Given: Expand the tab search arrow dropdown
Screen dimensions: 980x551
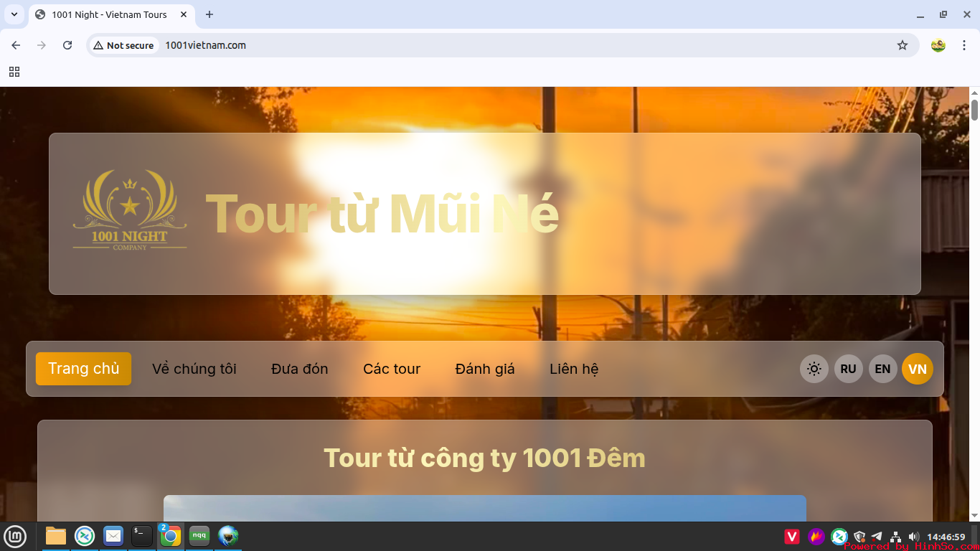Looking at the screenshot, I should (x=14, y=14).
